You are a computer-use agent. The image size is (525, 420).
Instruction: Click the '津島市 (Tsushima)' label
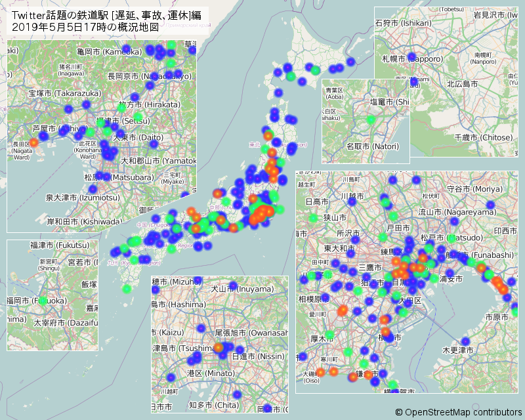(x=183, y=348)
